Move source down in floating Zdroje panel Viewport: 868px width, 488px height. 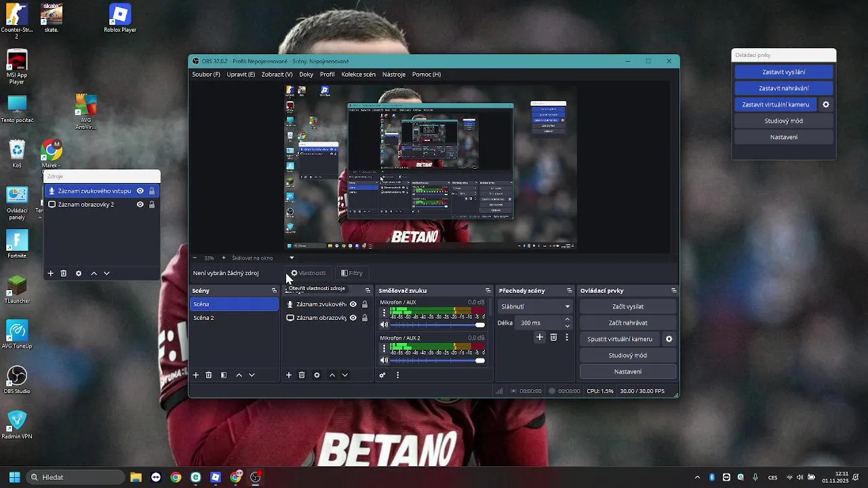pyautogui.click(x=106, y=273)
